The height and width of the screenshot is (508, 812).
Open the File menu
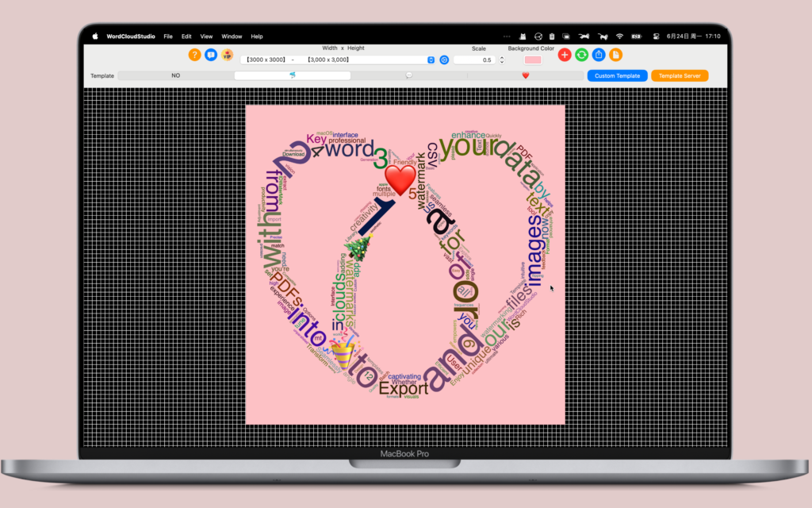168,37
